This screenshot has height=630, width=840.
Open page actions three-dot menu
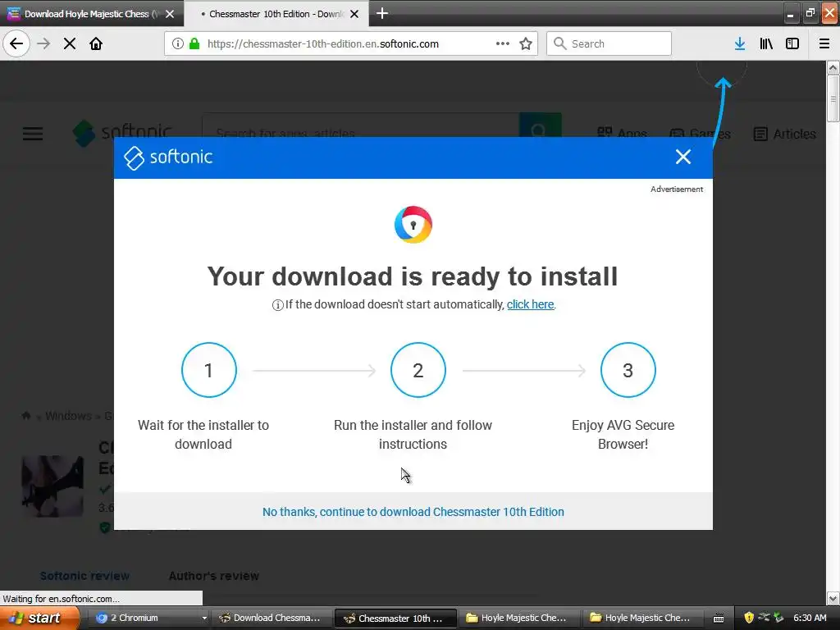click(503, 43)
